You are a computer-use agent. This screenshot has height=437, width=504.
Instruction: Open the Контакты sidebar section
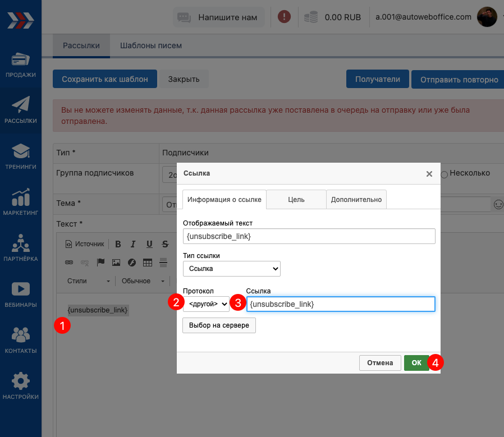21,341
